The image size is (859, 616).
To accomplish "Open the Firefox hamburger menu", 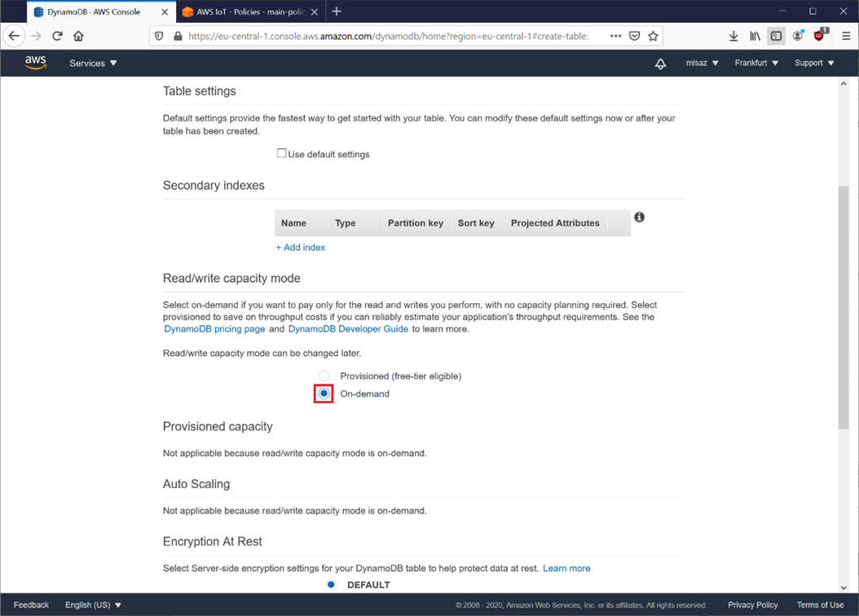I will (x=846, y=36).
